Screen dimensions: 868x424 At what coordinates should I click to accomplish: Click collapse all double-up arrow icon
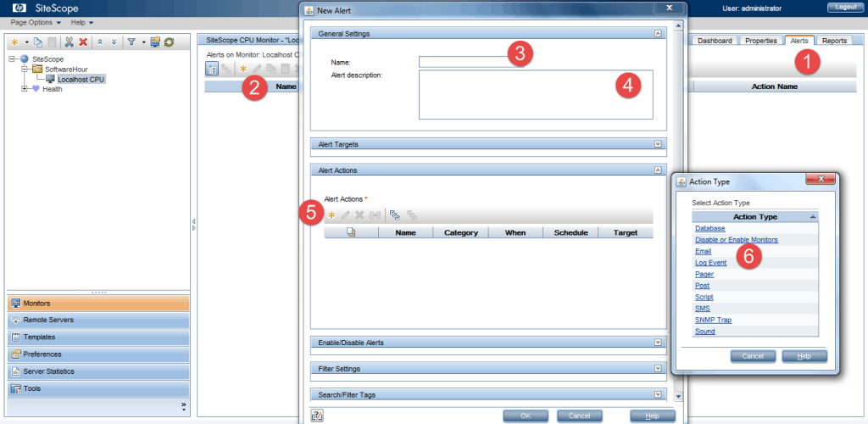coord(100,42)
